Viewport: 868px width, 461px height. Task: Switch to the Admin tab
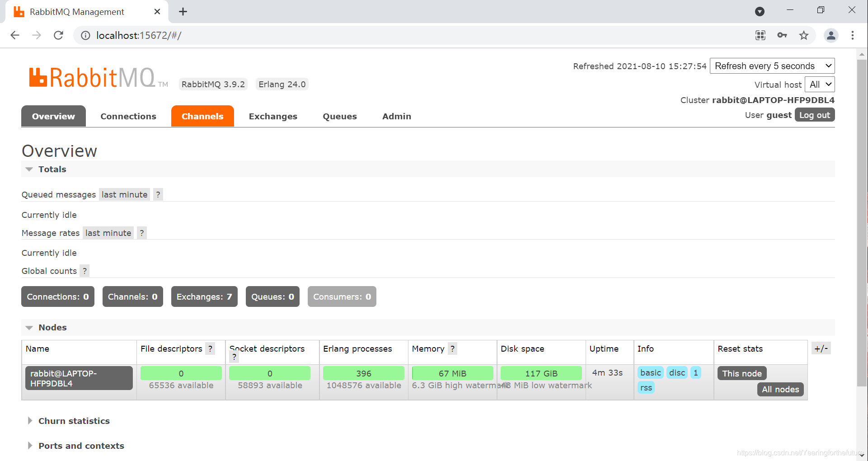pyautogui.click(x=397, y=116)
